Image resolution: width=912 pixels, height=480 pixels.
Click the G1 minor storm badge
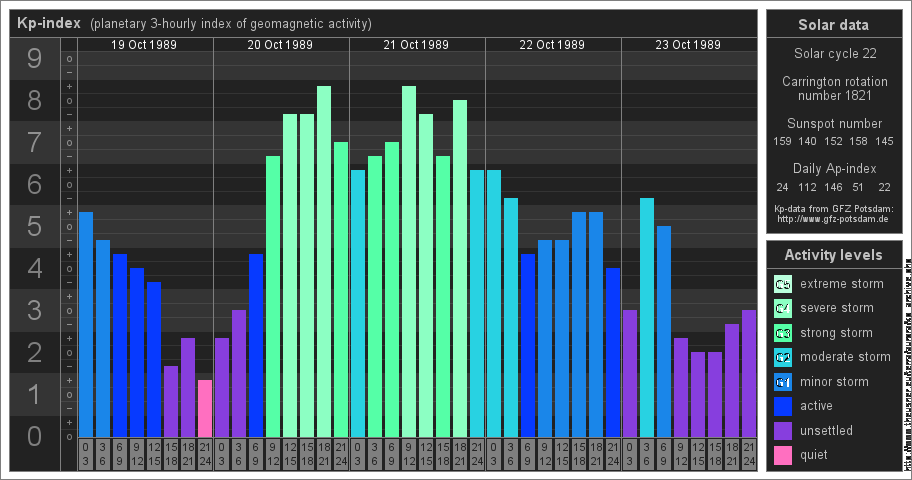point(783,382)
